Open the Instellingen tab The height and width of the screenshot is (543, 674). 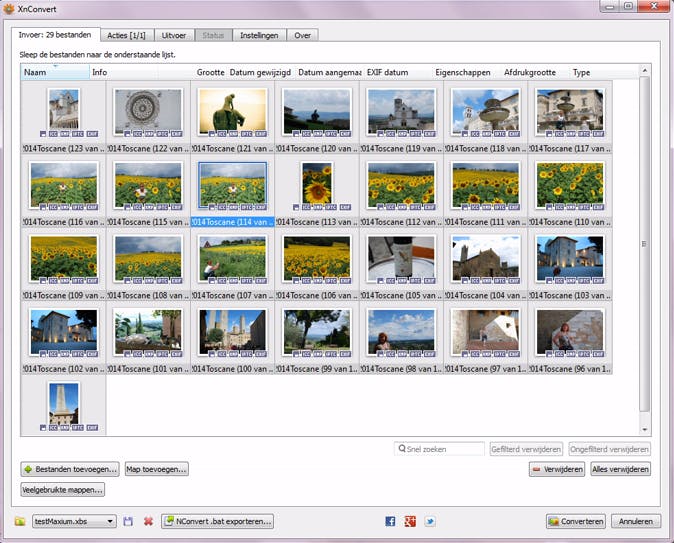coord(260,35)
